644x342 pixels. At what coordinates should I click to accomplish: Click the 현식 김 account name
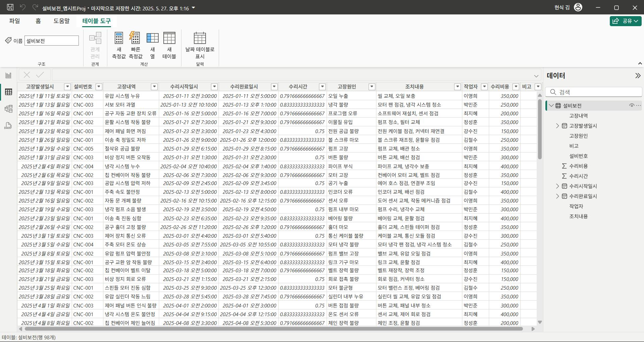(562, 7)
